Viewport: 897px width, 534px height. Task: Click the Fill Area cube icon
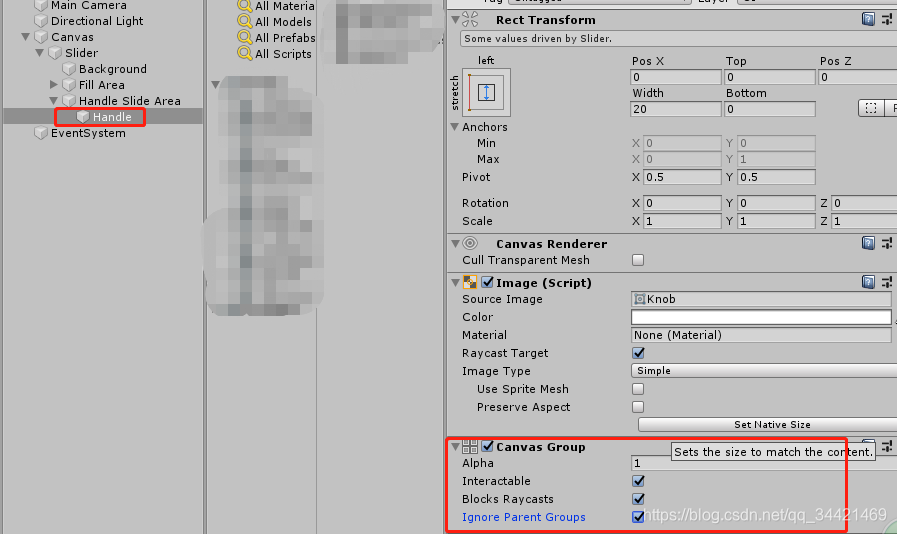pos(69,85)
